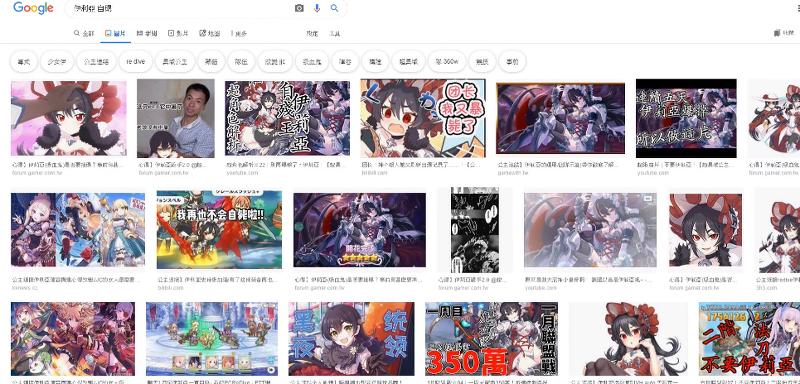
Task: Open thumbnail reading 二階法刀不要伊莉亞
Action: click(x=749, y=339)
